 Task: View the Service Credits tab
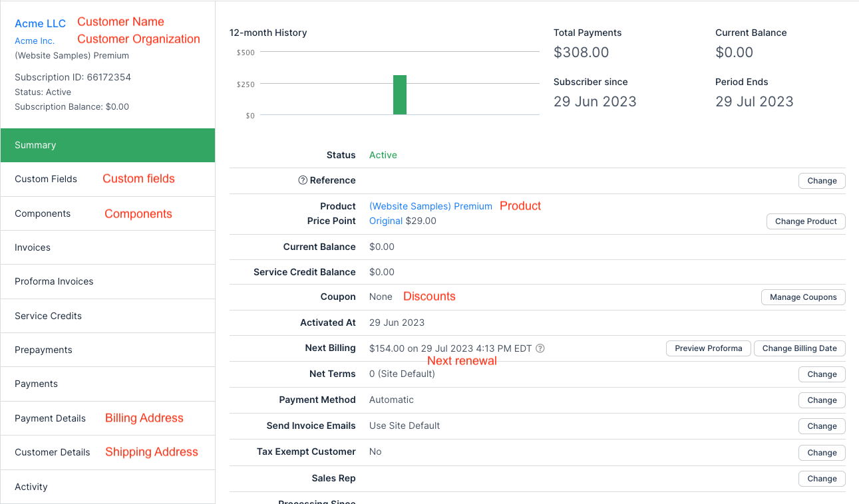(48, 316)
